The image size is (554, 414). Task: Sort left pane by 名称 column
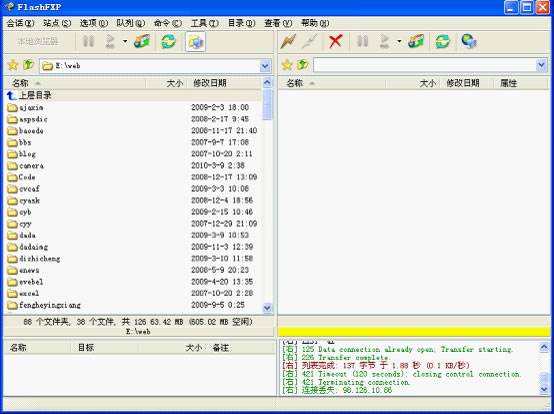75,83
